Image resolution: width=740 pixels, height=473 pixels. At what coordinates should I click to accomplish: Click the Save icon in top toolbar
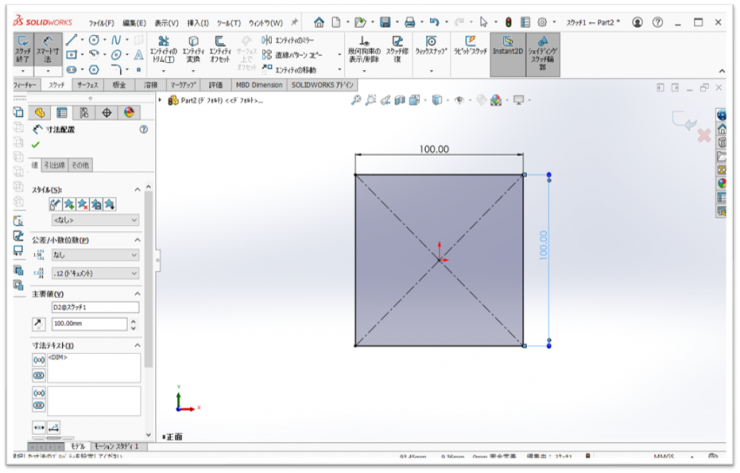click(385, 21)
